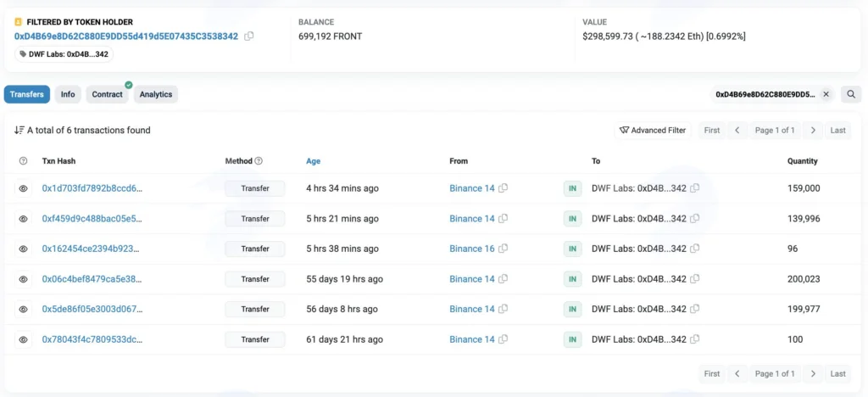Click Transfer method badge in 159,000 row
Image resolution: width=868 pixels, height=397 pixels.
(x=255, y=188)
